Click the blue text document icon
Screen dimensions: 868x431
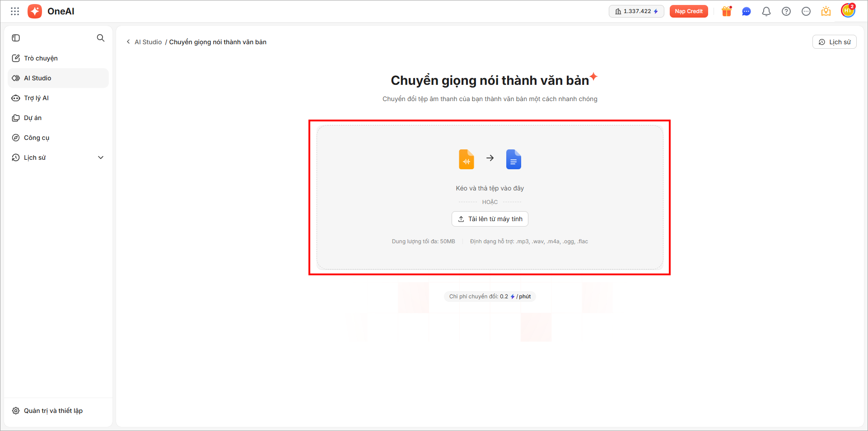[x=513, y=159]
